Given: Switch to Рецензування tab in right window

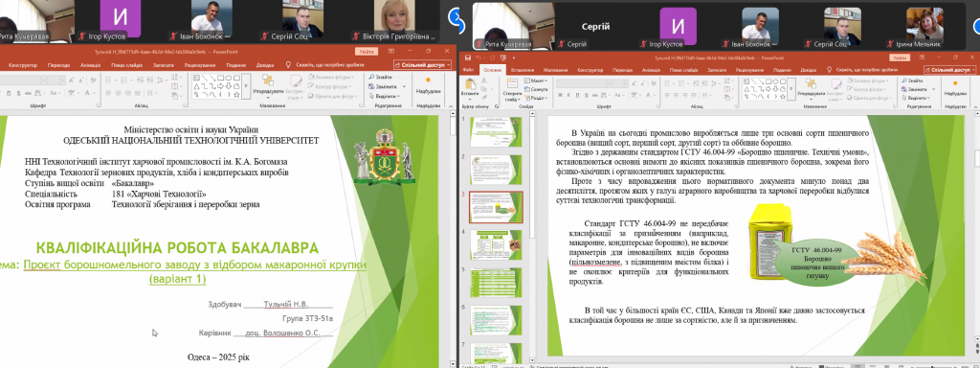Looking at the screenshot, I should 750,70.
